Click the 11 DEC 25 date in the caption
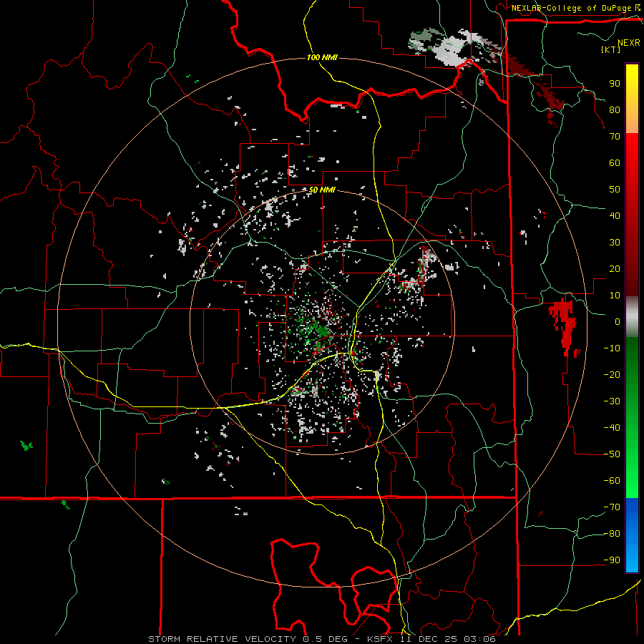Viewport: 644px width, 644px height. [429, 639]
